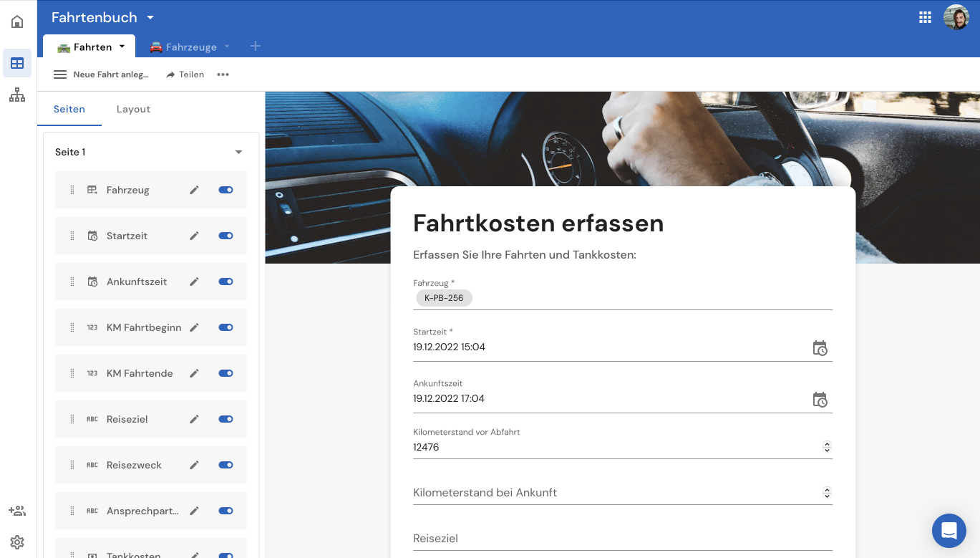This screenshot has height=558, width=980.
Task: Edit the KM Fahrtende field
Action: coord(194,373)
